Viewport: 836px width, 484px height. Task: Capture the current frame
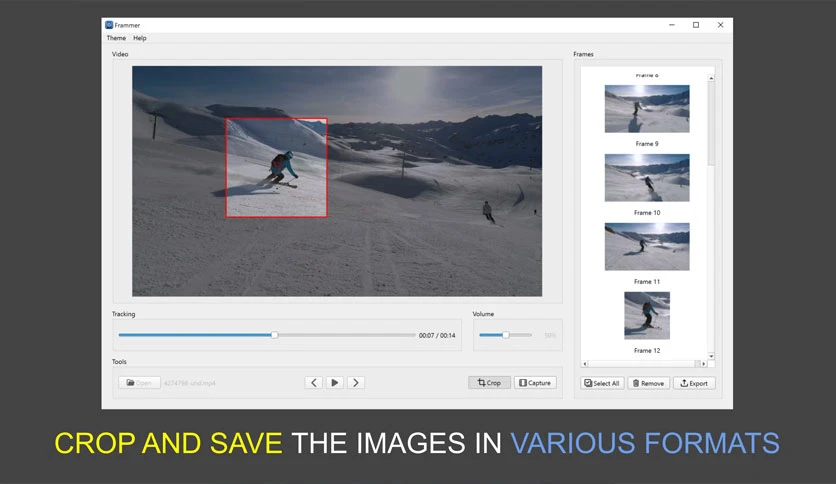(x=535, y=382)
